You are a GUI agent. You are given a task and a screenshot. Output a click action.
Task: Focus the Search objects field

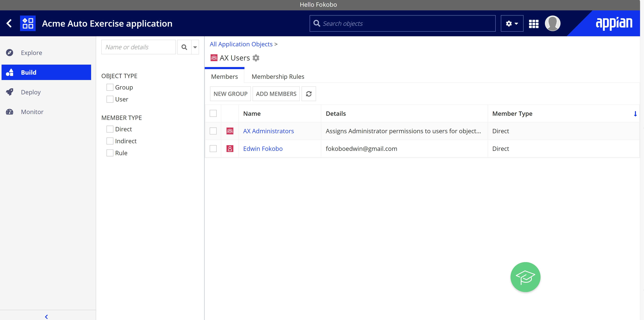point(402,23)
